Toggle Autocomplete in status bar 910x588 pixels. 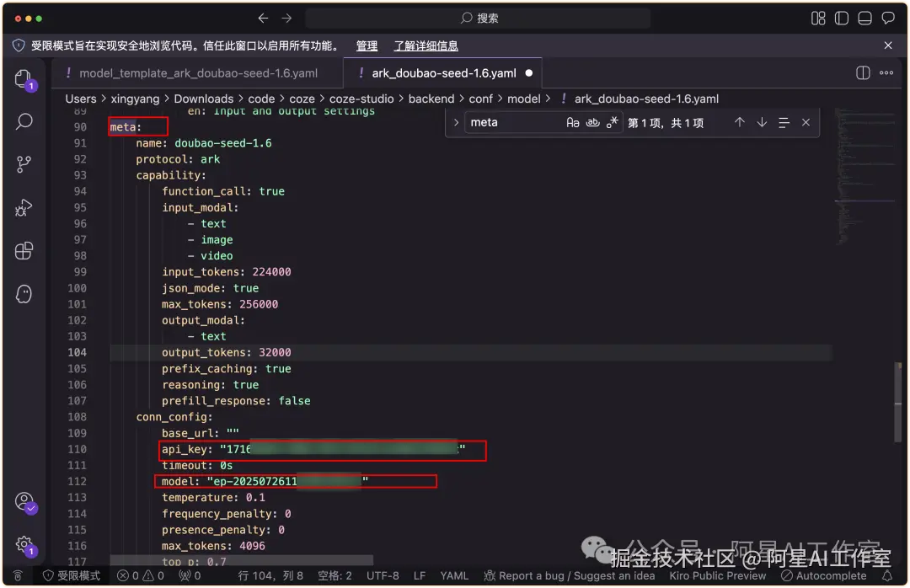point(823,576)
